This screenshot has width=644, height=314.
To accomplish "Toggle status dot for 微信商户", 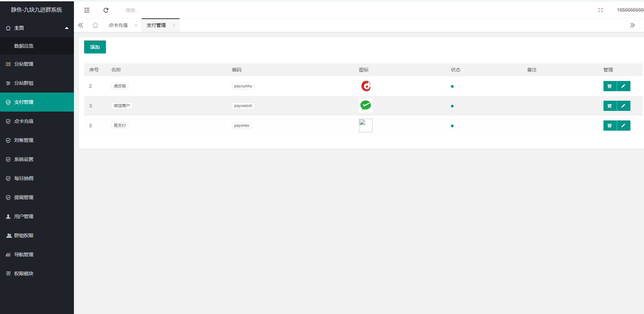I will point(452,106).
